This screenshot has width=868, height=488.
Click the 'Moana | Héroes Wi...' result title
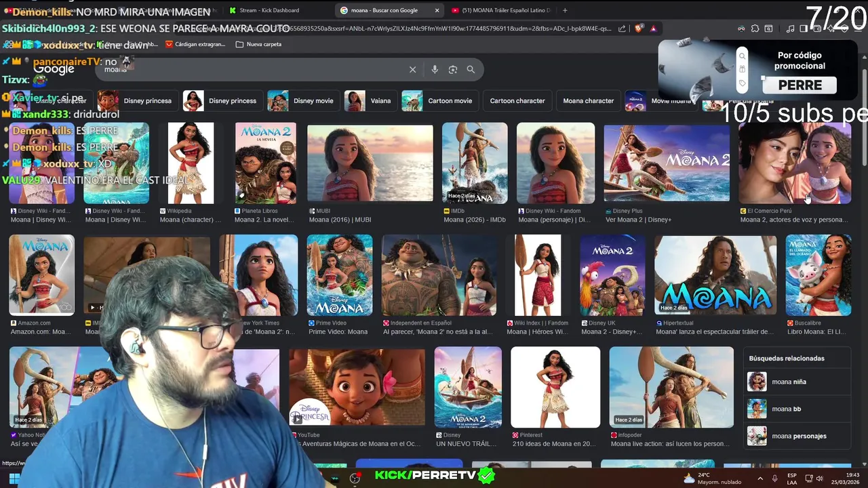pos(538,332)
